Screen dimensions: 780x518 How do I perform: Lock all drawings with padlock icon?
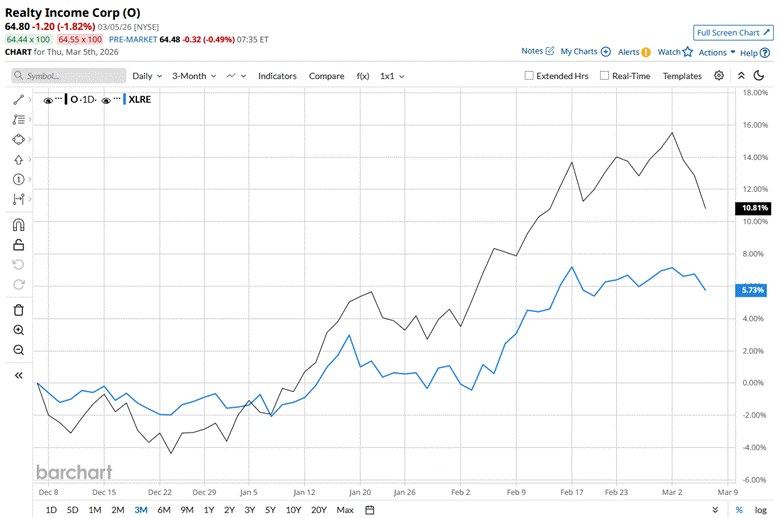coord(18,245)
